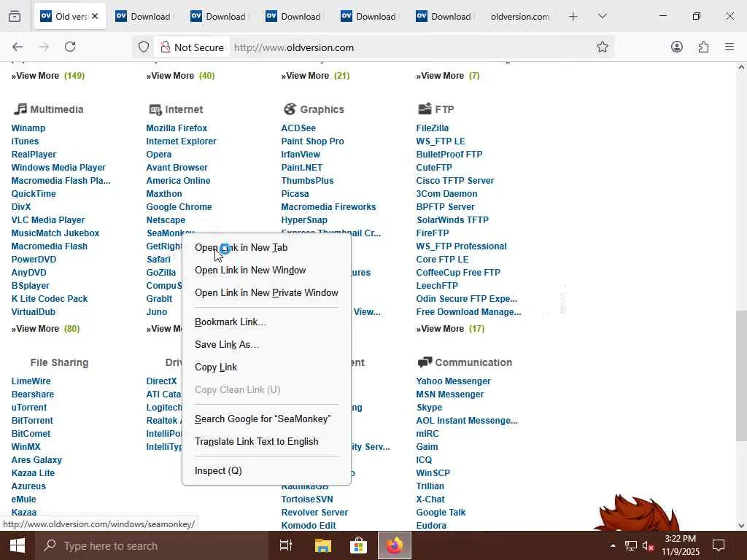Click the Windows Start button
Viewport: 747px width, 560px height.
click(18, 545)
